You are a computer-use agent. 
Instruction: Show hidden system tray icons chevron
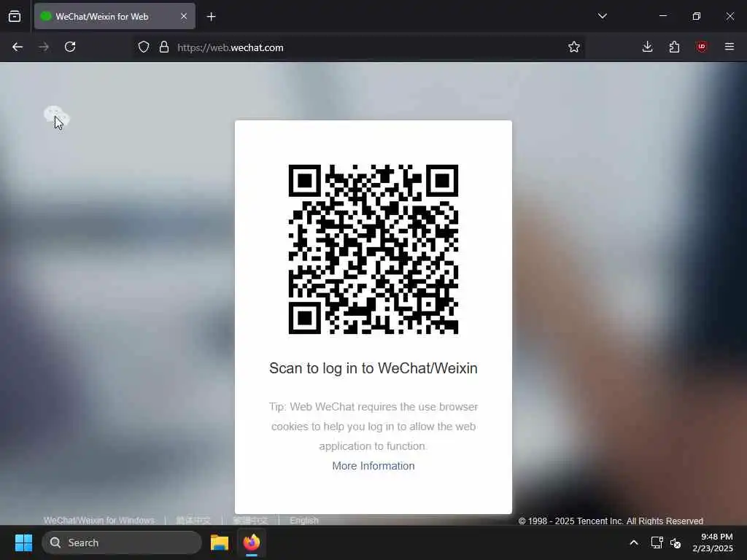(634, 542)
